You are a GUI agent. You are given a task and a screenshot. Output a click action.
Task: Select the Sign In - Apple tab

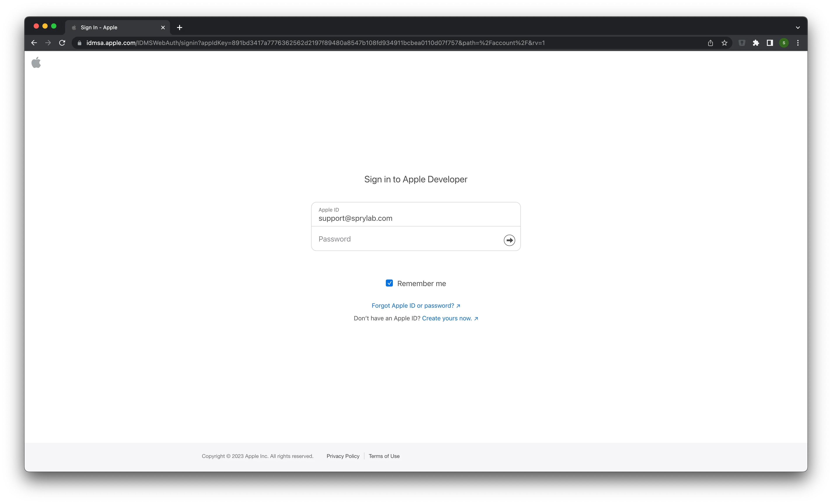coord(118,27)
